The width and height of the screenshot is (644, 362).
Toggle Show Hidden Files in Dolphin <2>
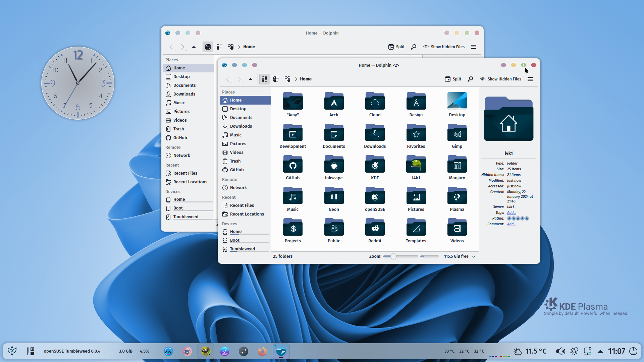(x=500, y=79)
